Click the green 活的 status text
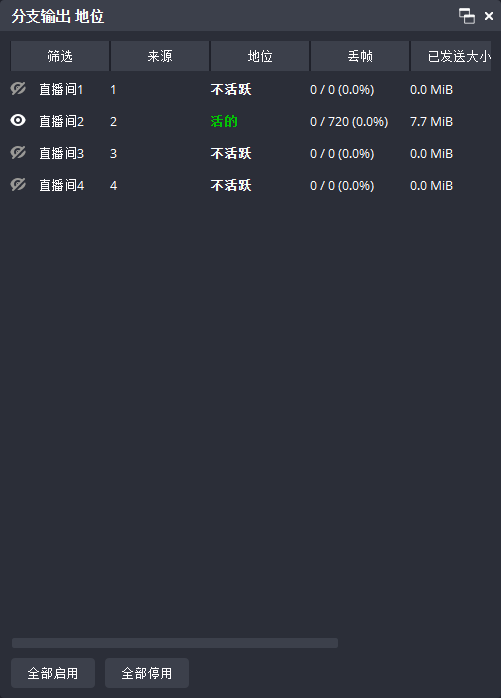501x698 pixels. point(224,121)
